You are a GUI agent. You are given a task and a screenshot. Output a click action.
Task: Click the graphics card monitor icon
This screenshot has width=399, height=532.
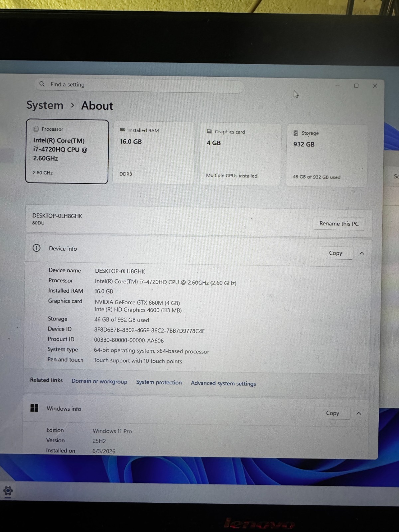point(209,131)
